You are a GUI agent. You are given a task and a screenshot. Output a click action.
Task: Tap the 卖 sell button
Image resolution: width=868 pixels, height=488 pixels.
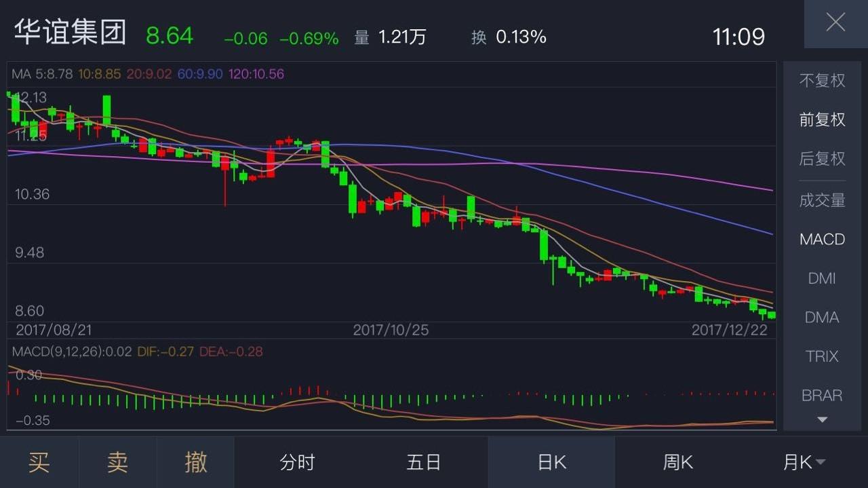118,462
